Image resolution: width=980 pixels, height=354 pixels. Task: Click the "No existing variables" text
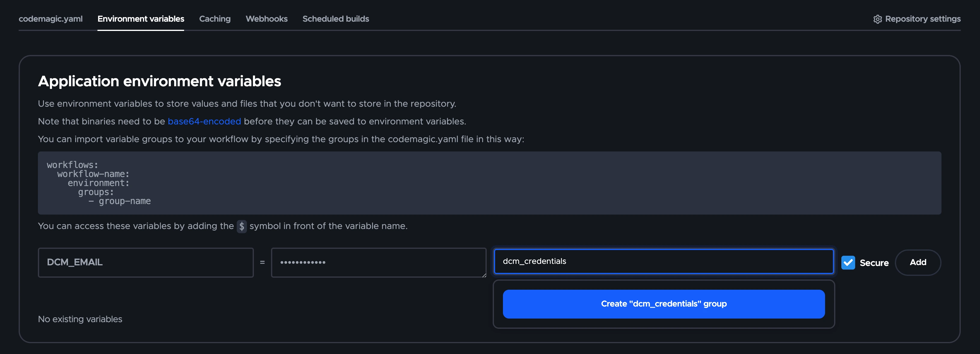(x=80, y=319)
